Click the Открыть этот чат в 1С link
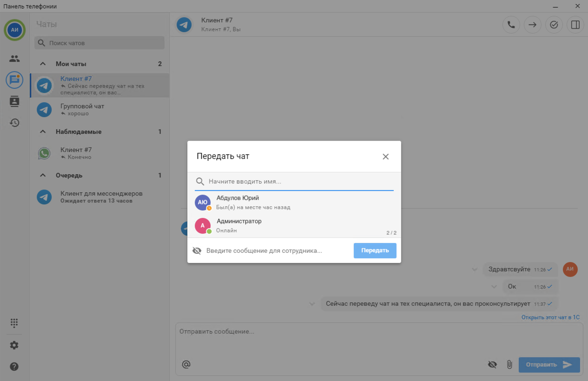588x381 pixels. [x=550, y=318]
